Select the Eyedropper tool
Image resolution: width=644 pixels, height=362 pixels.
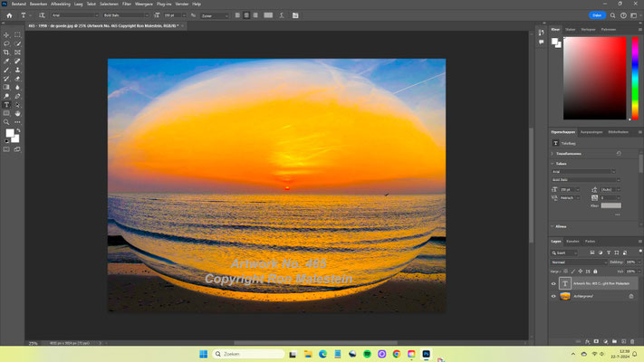click(6, 61)
